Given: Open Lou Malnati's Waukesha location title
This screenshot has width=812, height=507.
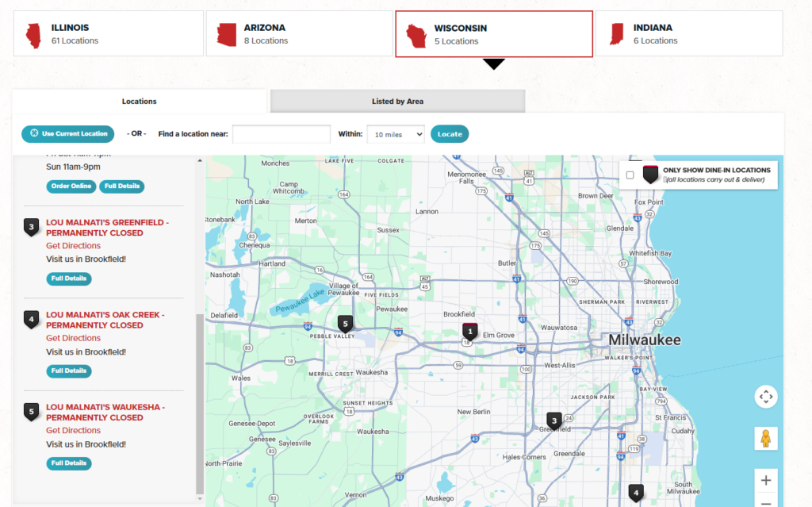Looking at the screenshot, I should pyautogui.click(x=105, y=412).
